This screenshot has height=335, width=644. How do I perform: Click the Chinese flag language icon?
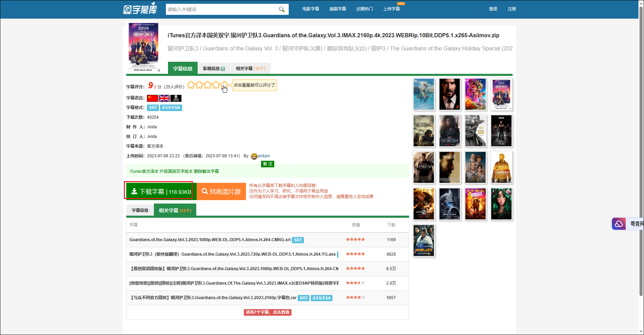point(152,98)
